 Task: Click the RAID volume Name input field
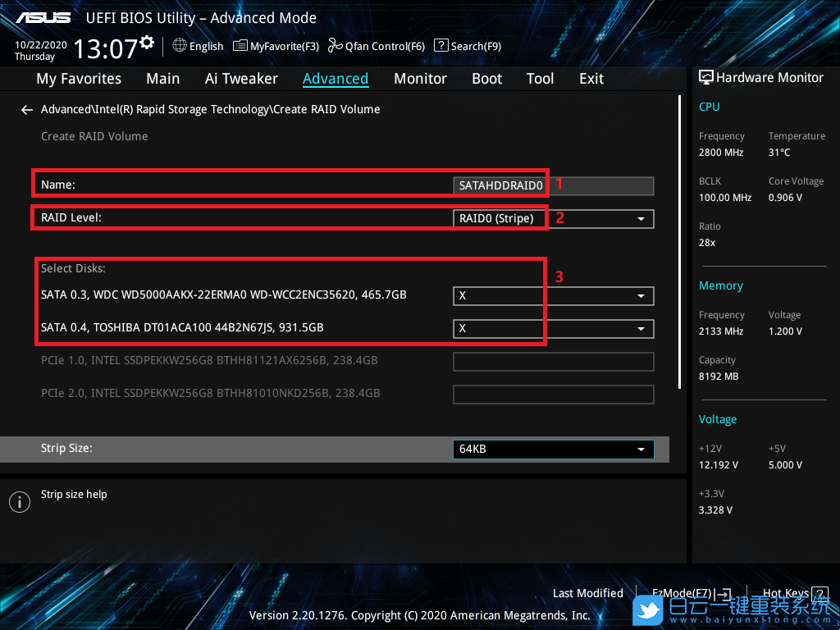[x=553, y=185]
